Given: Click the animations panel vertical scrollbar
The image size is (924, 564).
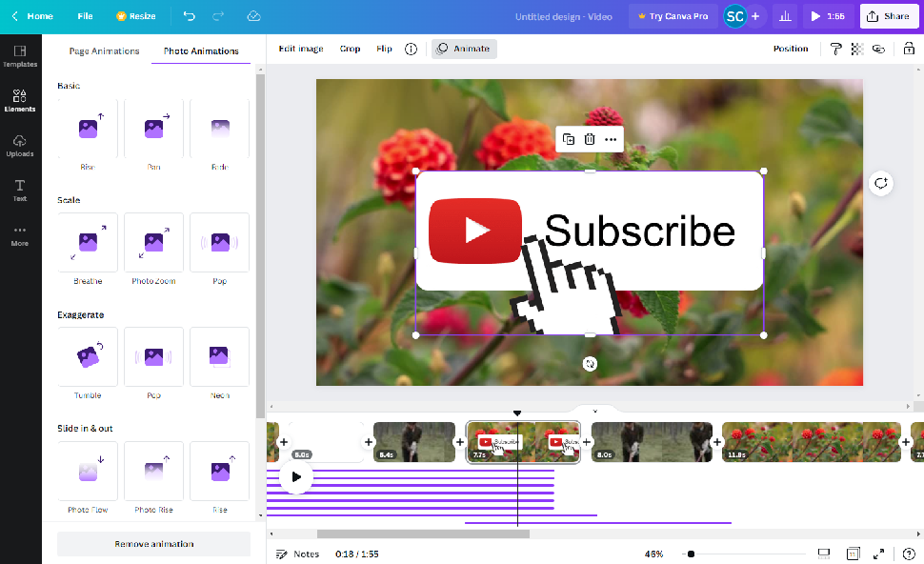Looking at the screenshot, I should point(260,247).
